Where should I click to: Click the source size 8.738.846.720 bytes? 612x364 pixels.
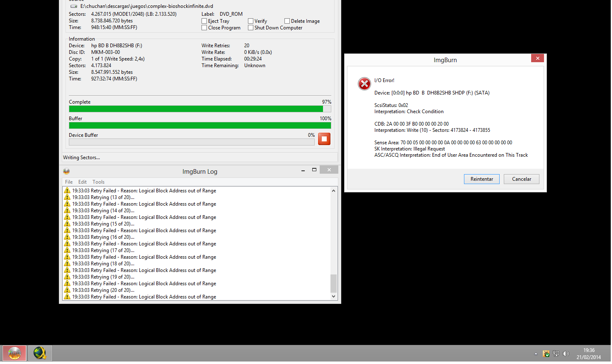coord(112,21)
